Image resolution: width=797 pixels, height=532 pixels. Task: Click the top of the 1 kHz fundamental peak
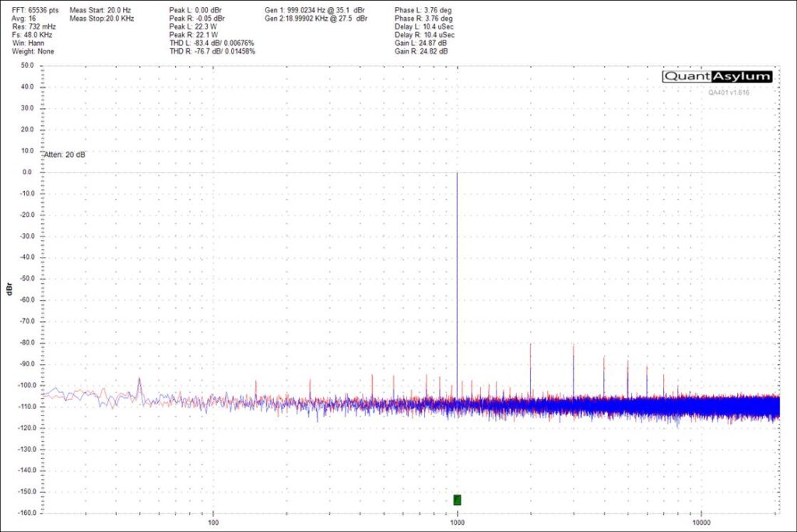tap(457, 173)
